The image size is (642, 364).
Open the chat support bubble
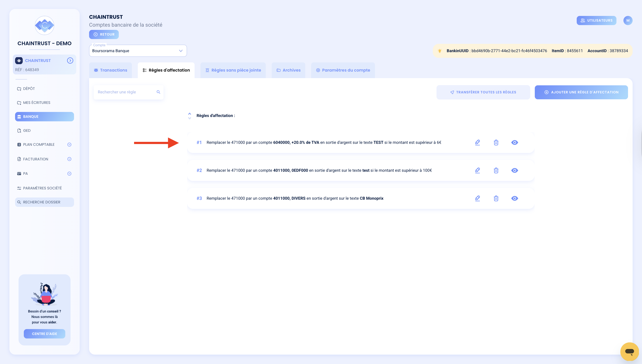pyautogui.click(x=630, y=352)
